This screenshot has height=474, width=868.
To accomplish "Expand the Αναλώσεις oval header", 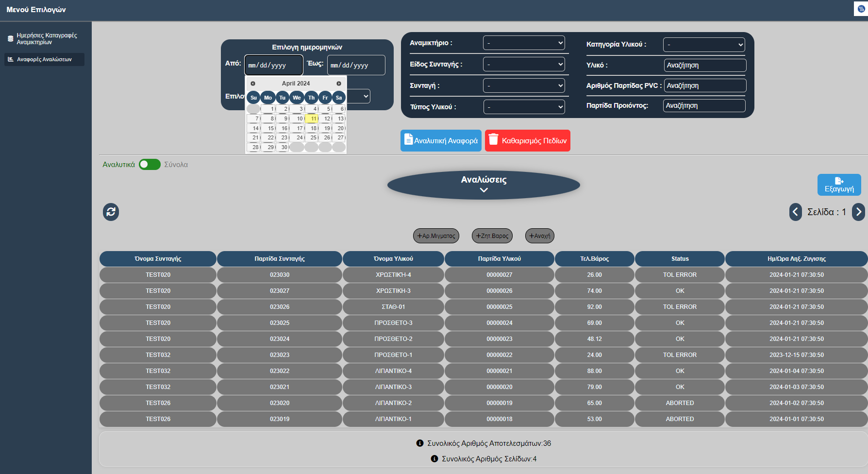I will click(x=484, y=185).
